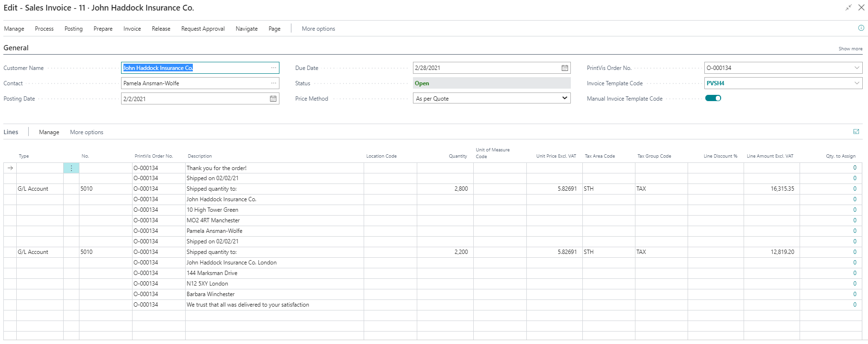868x344 pixels.
Task: Click the Tax Area Code column header
Action: coord(600,156)
